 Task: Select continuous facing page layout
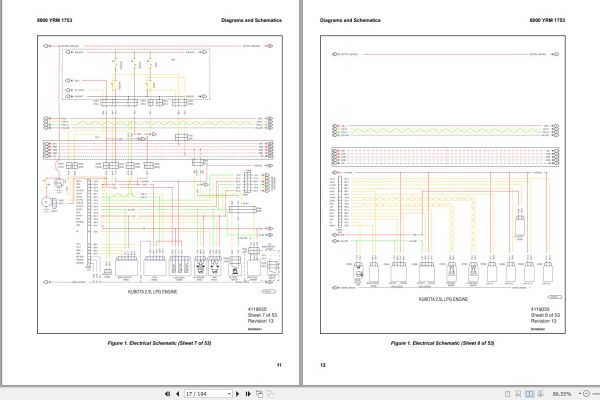click(540, 393)
